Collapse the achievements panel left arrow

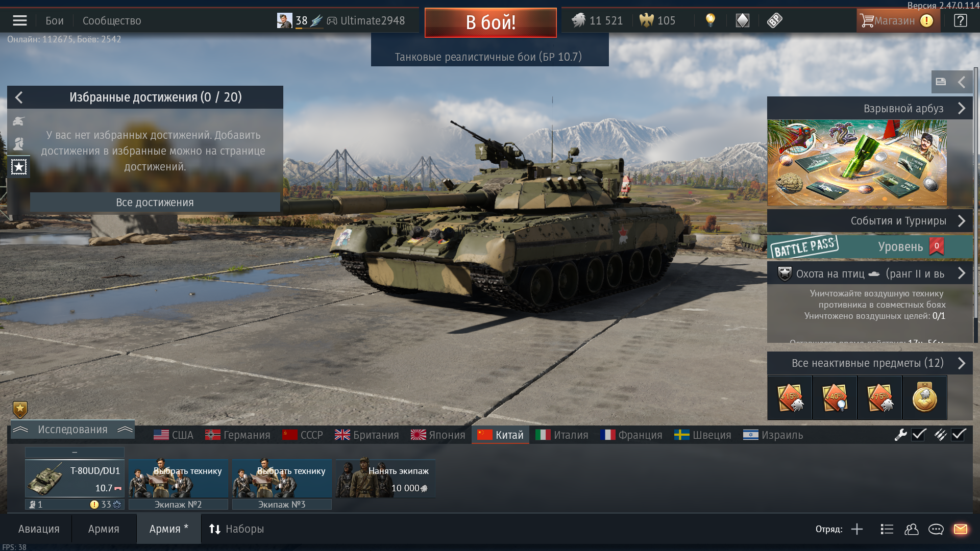click(19, 97)
